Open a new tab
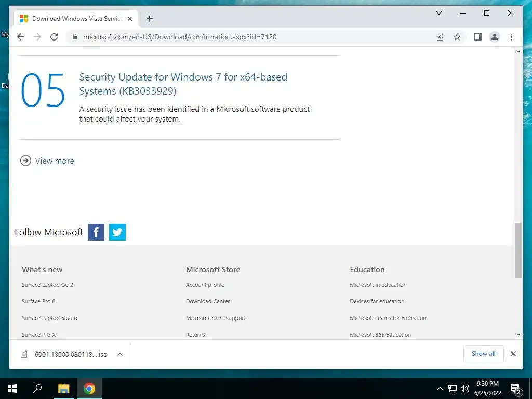Viewport: 532px width, 399px height. [149, 19]
